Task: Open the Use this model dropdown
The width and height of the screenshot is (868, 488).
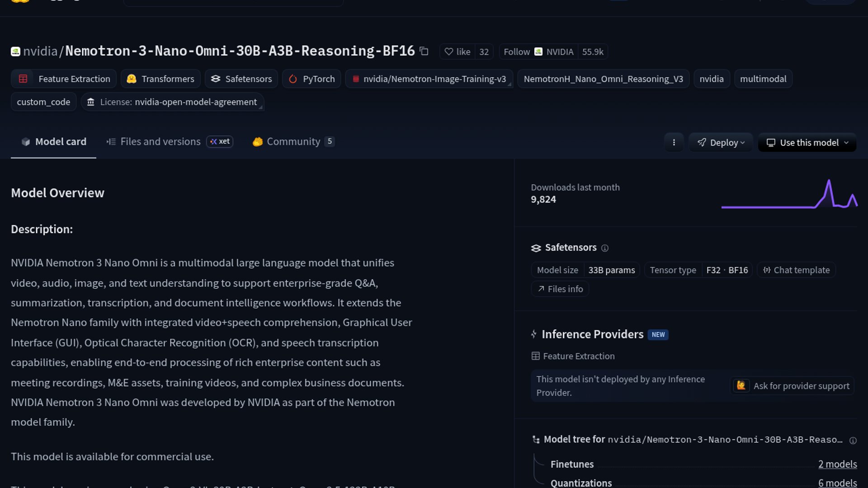Action: pos(807,142)
